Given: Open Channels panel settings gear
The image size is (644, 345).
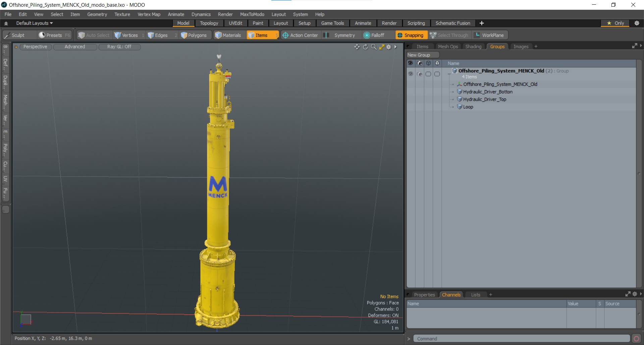Looking at the screenshot, I should tap(635, 294).
